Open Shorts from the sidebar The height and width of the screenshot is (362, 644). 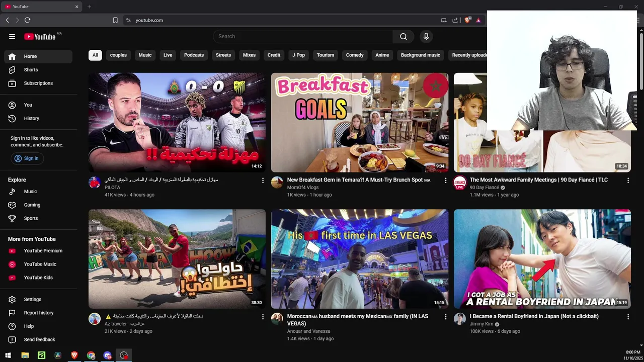[x=38, y=70]
